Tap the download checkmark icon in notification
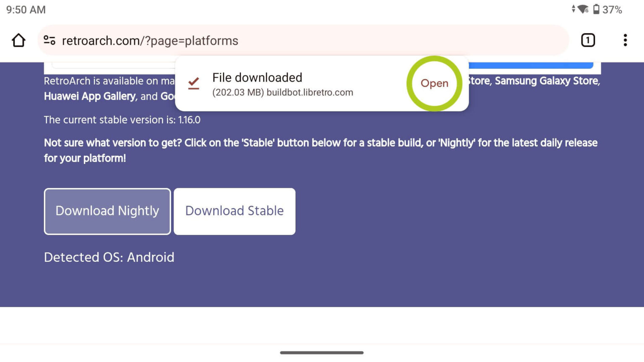Screen dimensions: 644x362 point(193,83)
